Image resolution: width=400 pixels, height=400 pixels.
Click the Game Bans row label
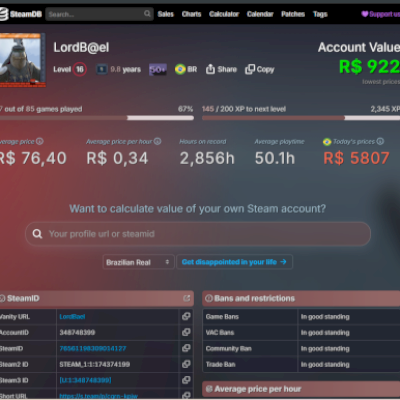point(222,317)
